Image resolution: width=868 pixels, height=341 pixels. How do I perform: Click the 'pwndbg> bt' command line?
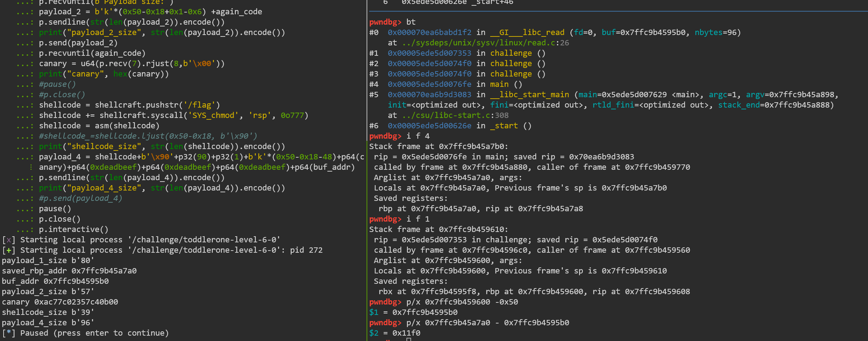coord(392,22)
